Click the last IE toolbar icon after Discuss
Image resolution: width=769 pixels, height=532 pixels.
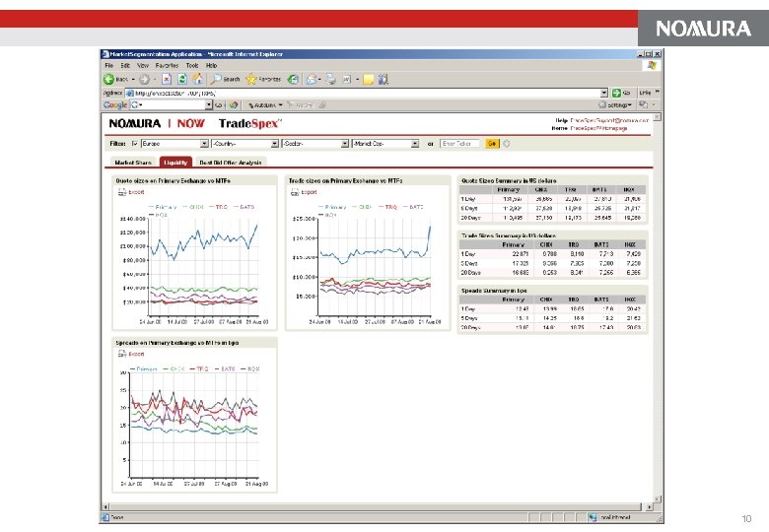click(384, 79)
